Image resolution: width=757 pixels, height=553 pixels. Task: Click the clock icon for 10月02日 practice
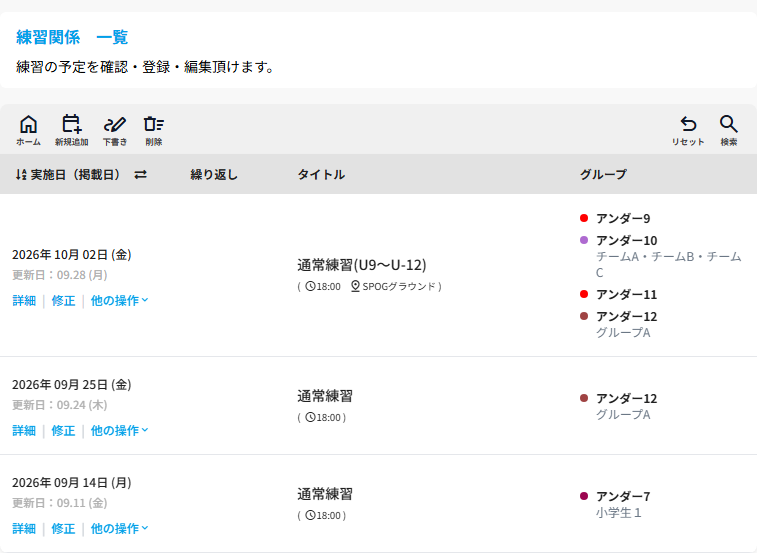point(310,286)
